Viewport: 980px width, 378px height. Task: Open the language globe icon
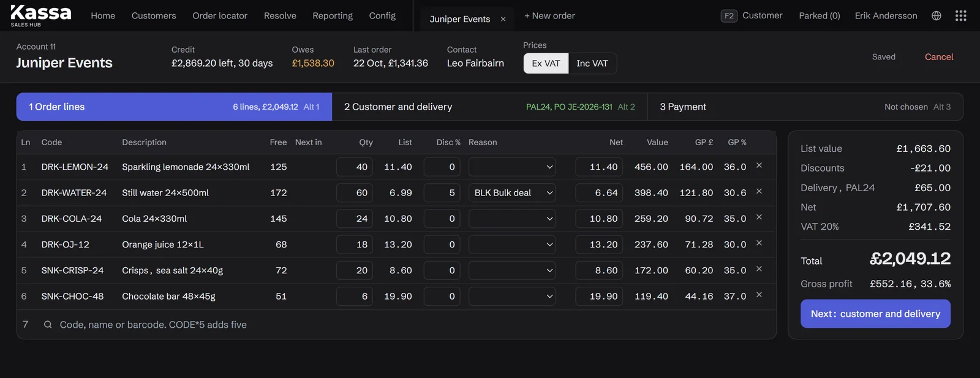[936, 16]
